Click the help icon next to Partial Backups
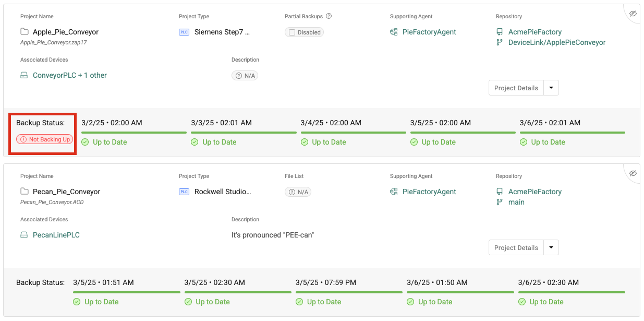This screenshot has width=644, height=321. click(329, 16)
